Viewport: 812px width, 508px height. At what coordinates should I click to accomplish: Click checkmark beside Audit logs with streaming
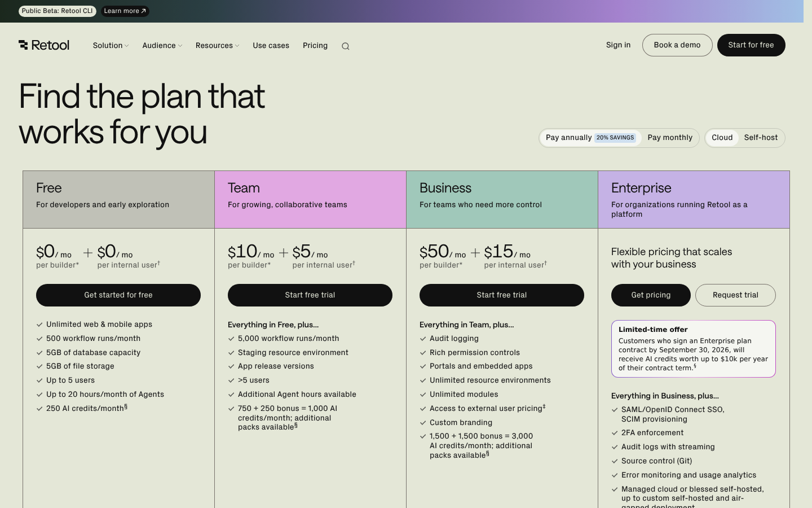click(x=615, y=447)
